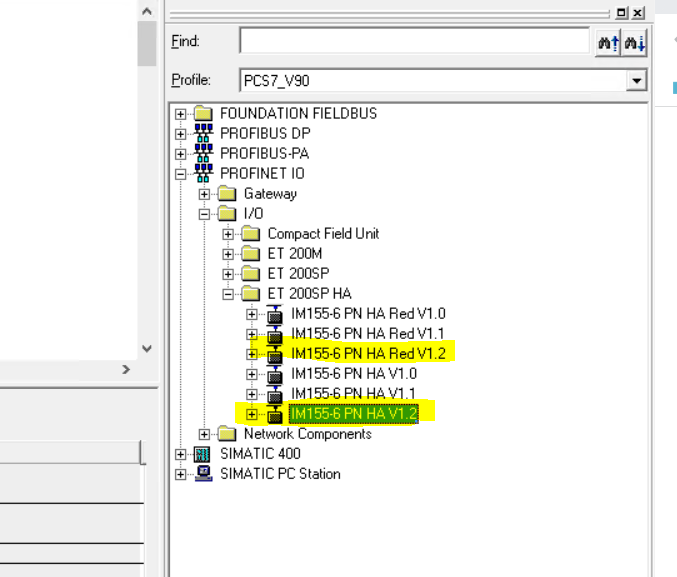Click the PROFIBUS-PA network icon
This screenshot has width=677, height=577.
pos(203,153)
